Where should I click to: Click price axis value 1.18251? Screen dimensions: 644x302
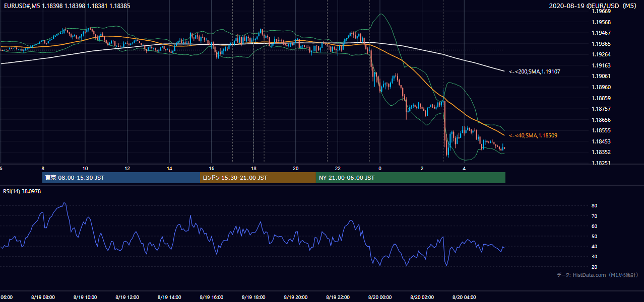[x=601, y=163]
